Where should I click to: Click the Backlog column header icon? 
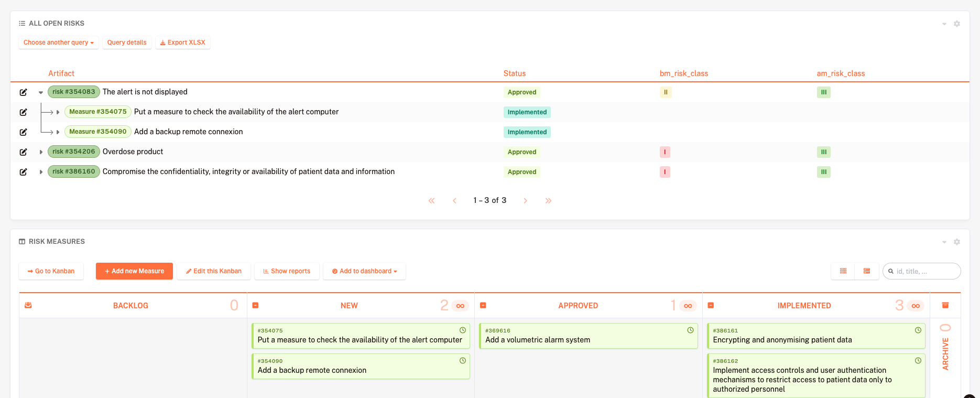tap(28, 305)
